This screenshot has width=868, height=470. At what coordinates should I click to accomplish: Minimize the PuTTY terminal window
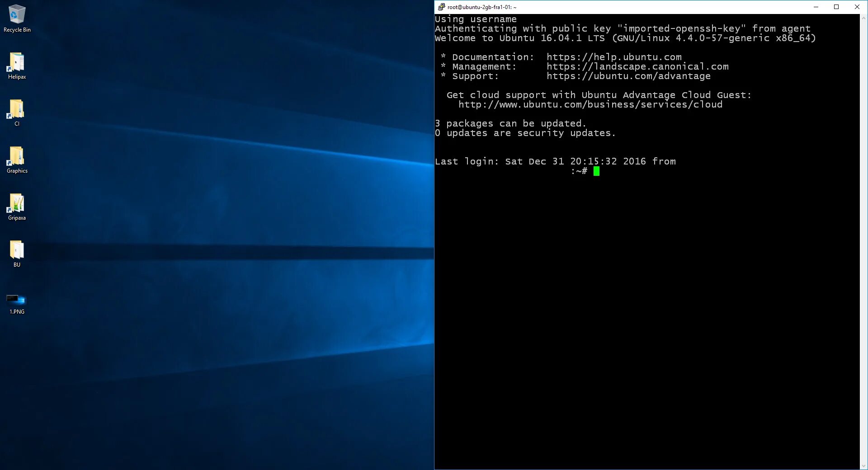[x=815, y=7]
